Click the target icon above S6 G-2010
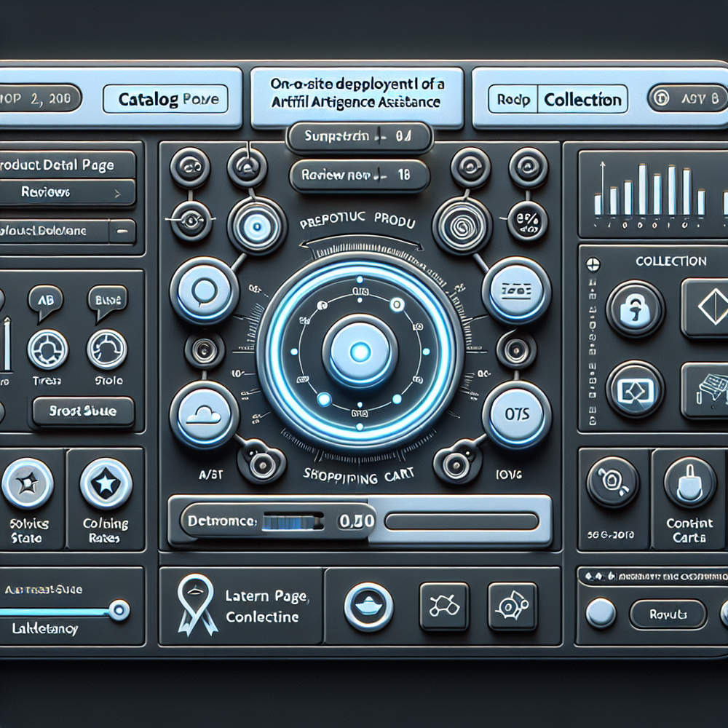The height and width of the screenshot is (728, 728). pos(612,482)
